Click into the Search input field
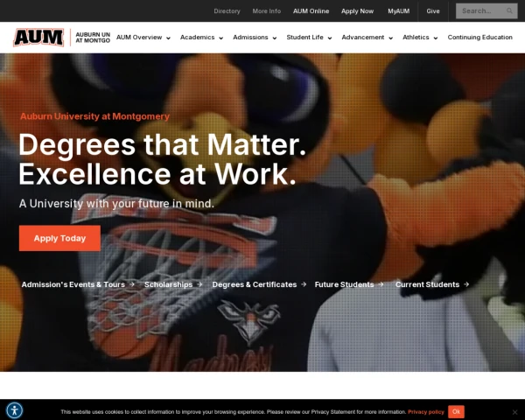Image resolution: width=525 pixels, height=420 pixels. click(x=481, y=11)
